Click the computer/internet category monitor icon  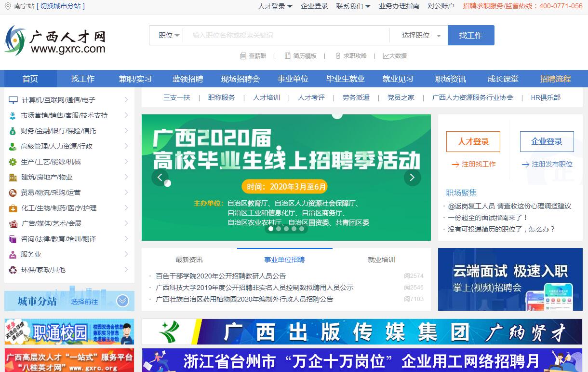13,100
